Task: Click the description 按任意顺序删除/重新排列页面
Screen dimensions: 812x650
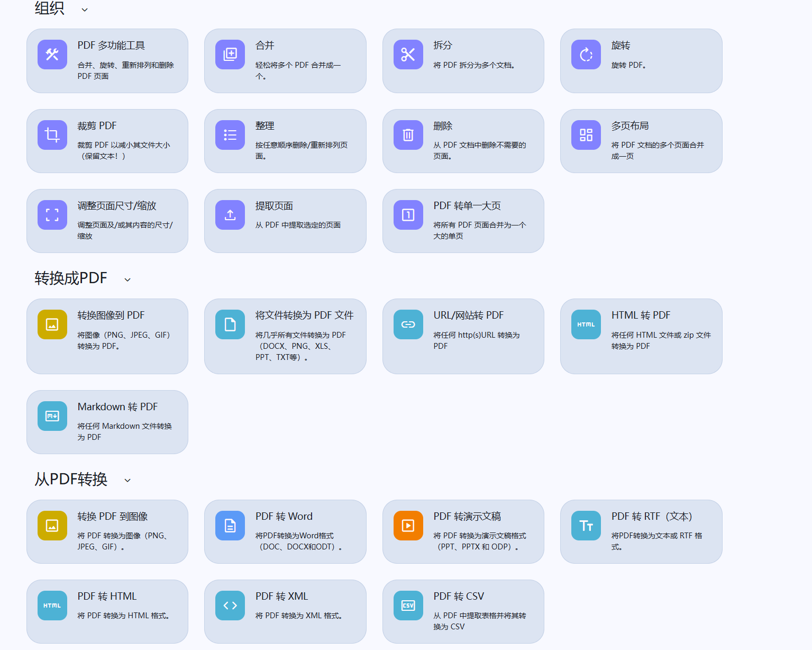Action: [x=302, y=150]
